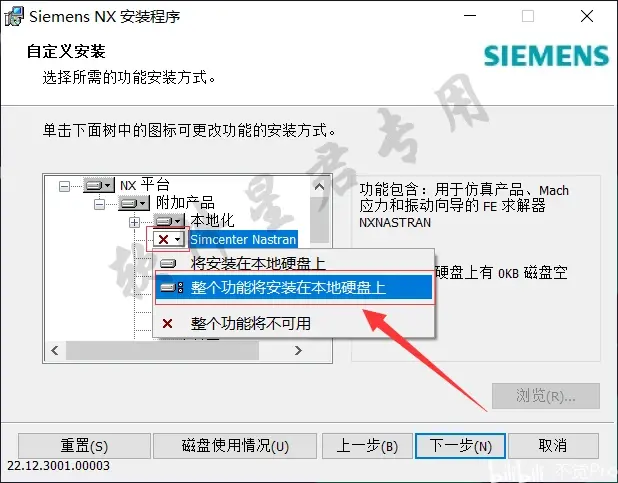Open 磁盘使用情况(U) disk usage
618x483 pixels.
coord(235,446)
